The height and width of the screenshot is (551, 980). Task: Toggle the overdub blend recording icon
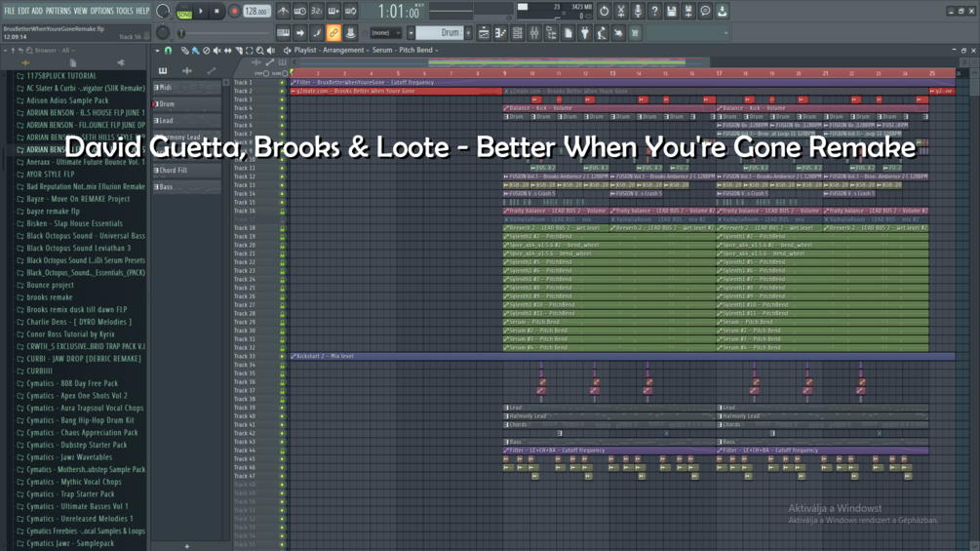coord(333,11)
